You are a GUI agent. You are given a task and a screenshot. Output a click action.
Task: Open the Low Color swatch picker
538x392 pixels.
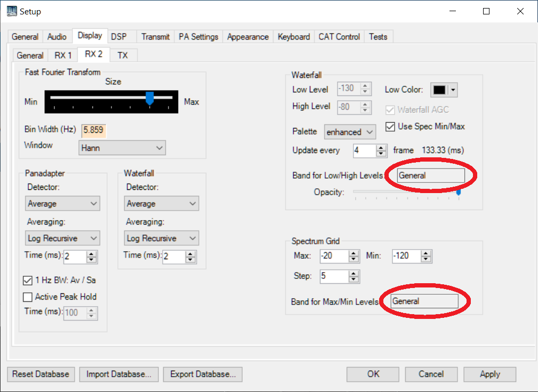click(x=445, y=90)
